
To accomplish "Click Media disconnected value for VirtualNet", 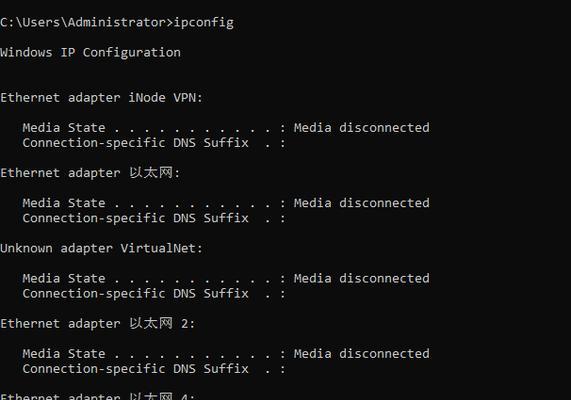I will tap(362, 278).
